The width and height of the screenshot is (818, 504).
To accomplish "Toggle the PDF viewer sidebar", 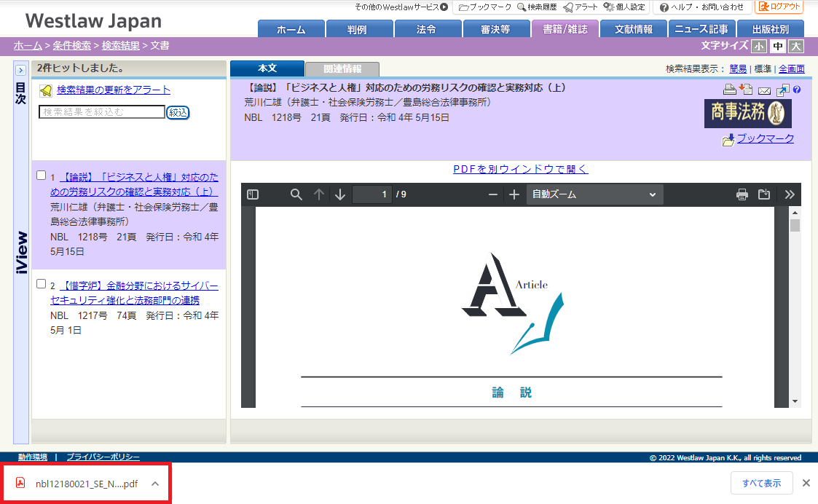I will (253, 194).
